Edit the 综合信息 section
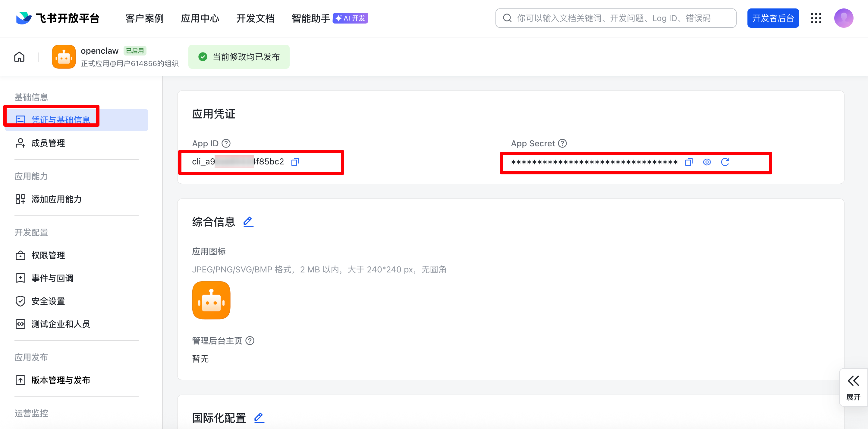Image resolution: width=868 pixels, height=429 pixels. pyautogui.click(x=248, y=221)
